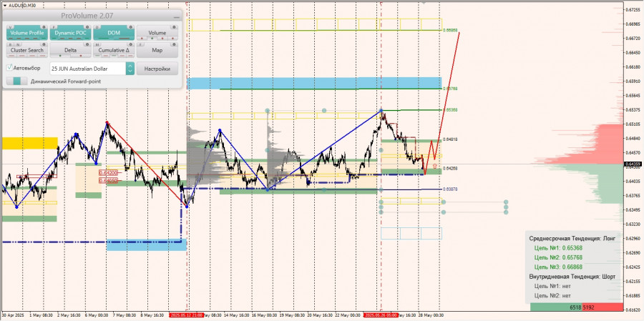Image resolution: width=644 pixels, height=321 pixels.
Task: Minimize the ProVolume 2.07 panel
Action: [x=177, y=17]
